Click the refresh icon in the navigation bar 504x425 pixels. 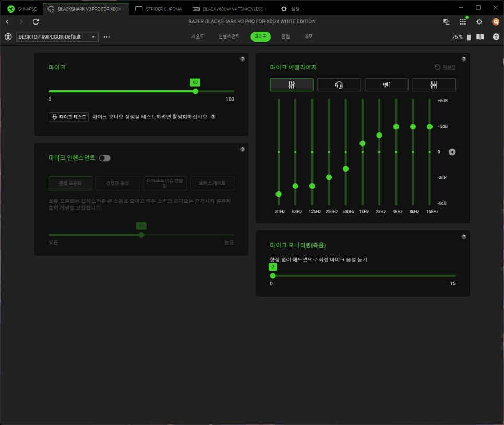click(35, 22)
